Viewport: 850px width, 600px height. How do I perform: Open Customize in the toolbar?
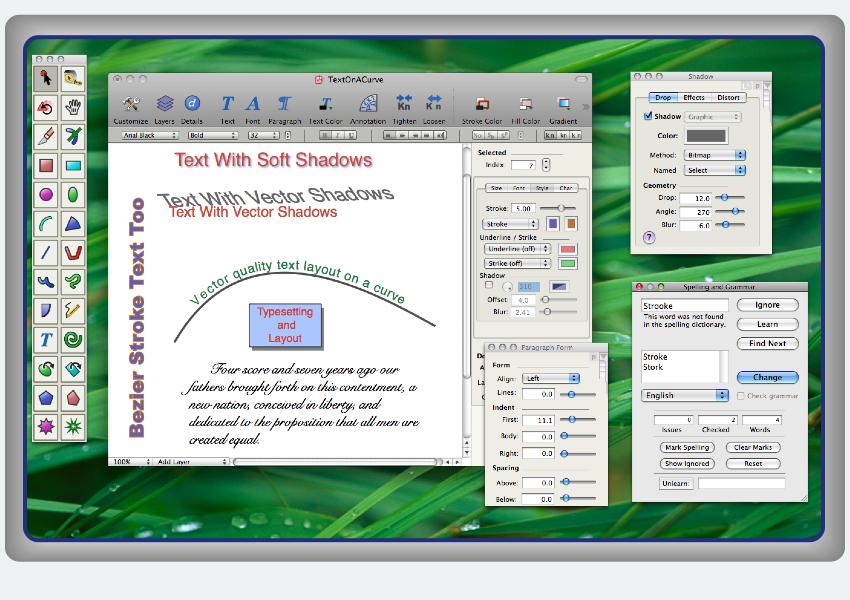coord(131,109)
